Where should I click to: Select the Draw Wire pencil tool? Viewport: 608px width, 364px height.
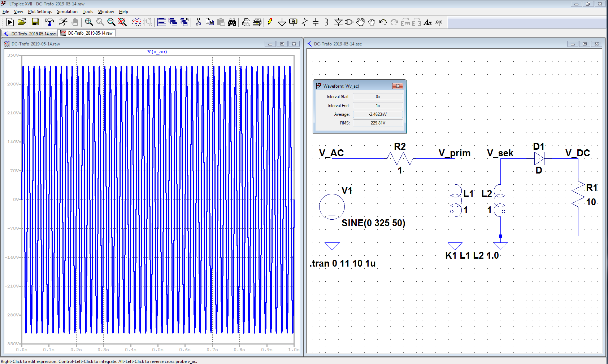(x=271, y=22)
